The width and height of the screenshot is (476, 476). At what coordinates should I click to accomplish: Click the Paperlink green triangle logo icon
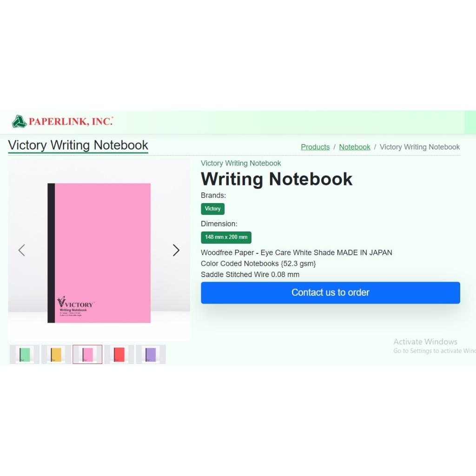click(x=19, y=121)
